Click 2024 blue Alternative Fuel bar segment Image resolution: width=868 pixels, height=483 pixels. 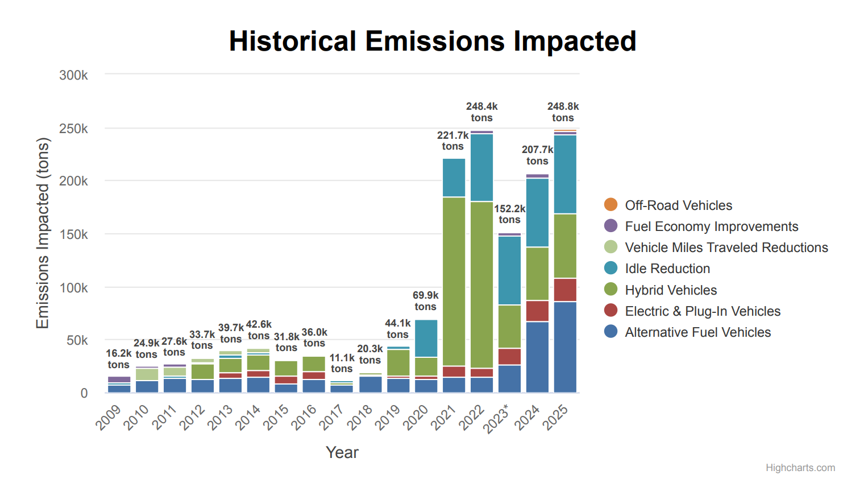coord(537,357)
